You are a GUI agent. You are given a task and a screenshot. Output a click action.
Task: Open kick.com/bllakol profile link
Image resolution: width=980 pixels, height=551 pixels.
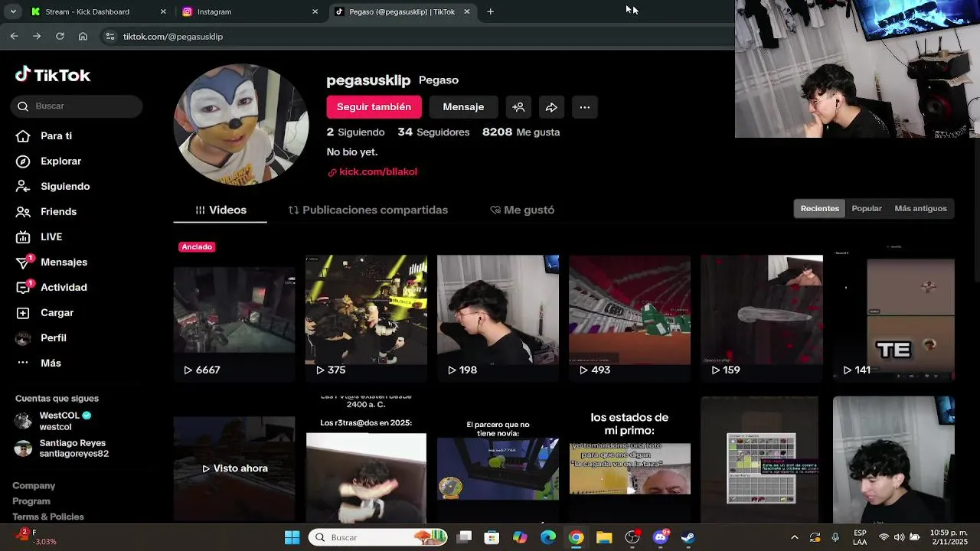point(377,172)
